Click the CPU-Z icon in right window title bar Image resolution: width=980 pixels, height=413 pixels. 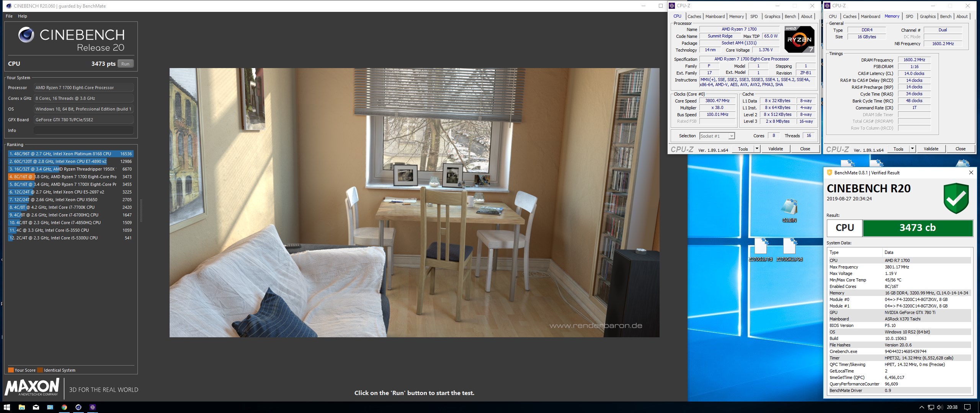pyautogui.click(x=827, y=6)
